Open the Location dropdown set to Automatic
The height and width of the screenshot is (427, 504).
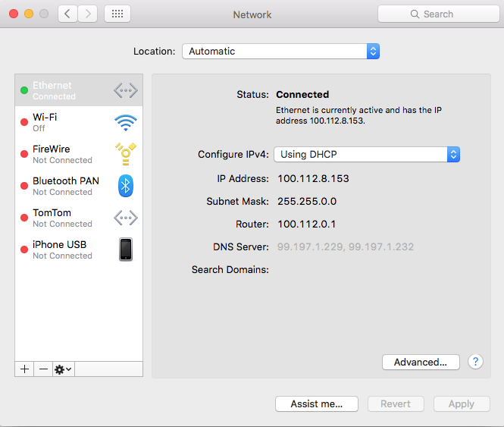tap(280, 51)
